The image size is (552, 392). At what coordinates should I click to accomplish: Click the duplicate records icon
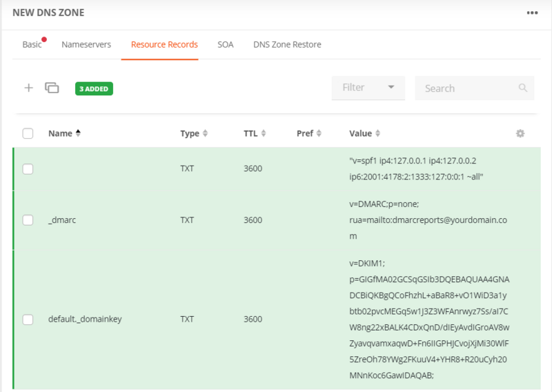(x=52, y=88)
